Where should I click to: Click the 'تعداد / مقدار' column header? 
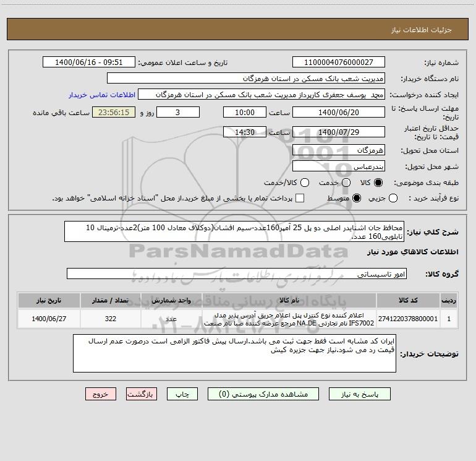point(111,300)
